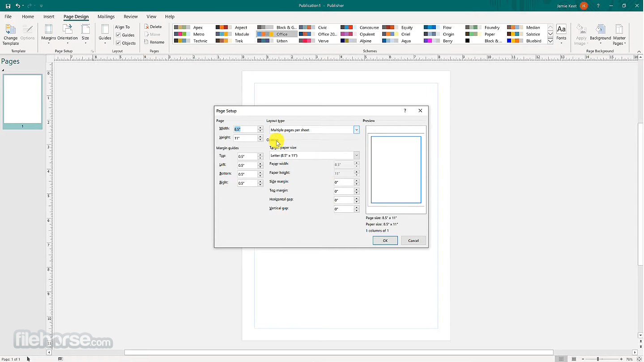Customize Quick Access Toolbar dropdown
This screenshot has height=362, width=644.
coord(41,6)
